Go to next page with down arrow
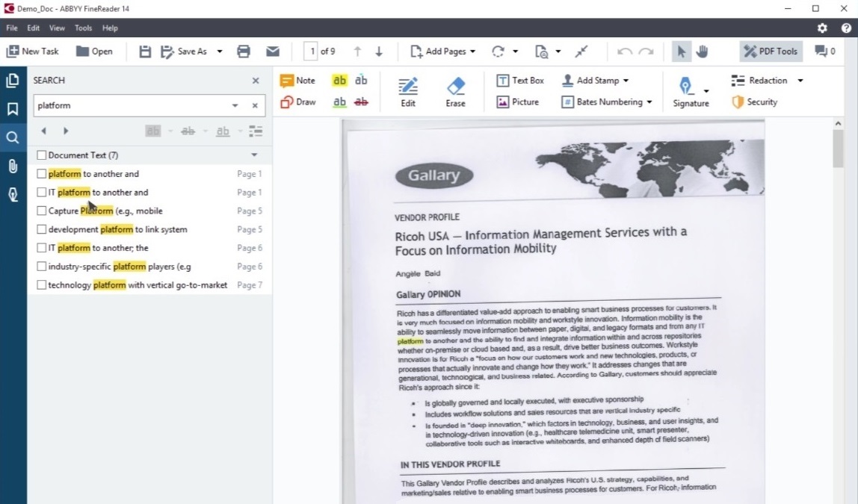 379,52
